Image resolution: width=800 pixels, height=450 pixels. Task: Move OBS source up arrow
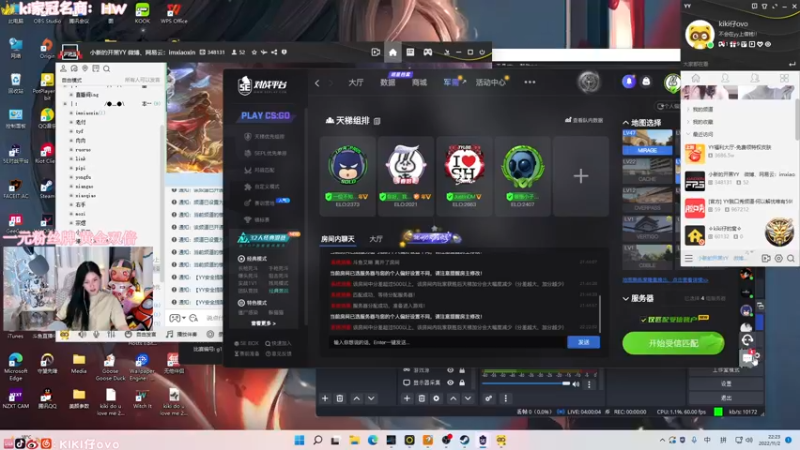[x=453, y=398]
